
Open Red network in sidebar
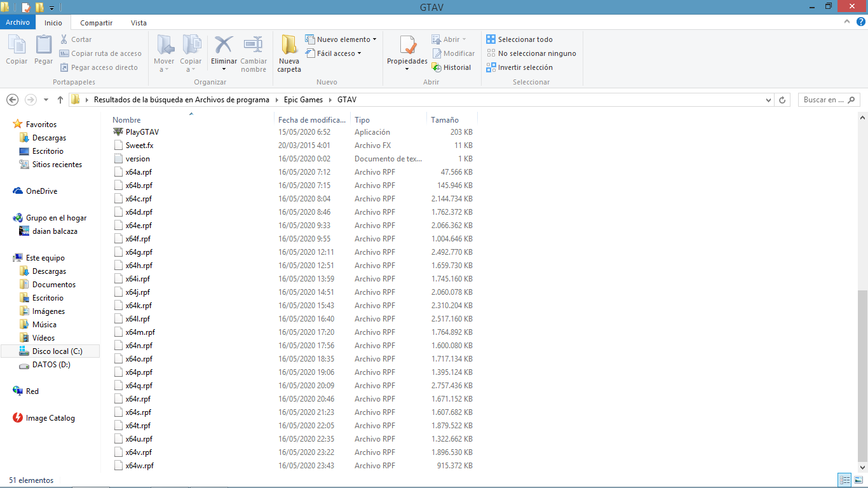32,391
